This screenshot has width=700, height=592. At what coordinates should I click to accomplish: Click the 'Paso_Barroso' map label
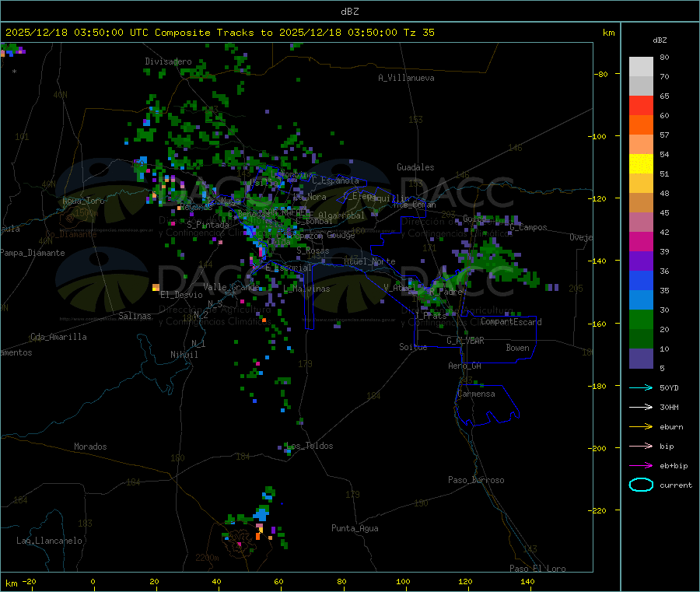click(476, 480)
